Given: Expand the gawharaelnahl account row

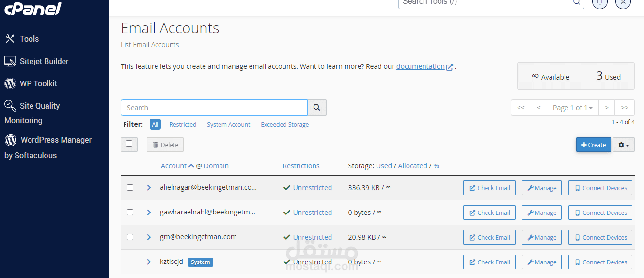Looking at the screenshot, I should (x=149, y=213).
